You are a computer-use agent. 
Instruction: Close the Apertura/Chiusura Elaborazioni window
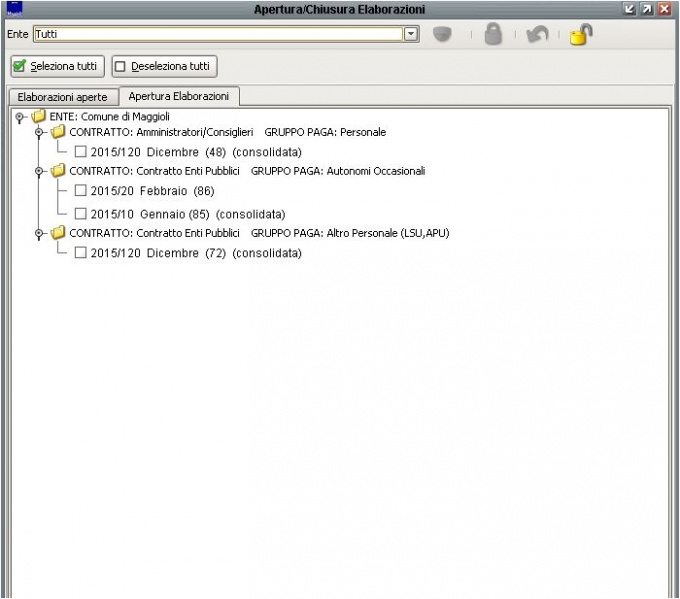664,9
